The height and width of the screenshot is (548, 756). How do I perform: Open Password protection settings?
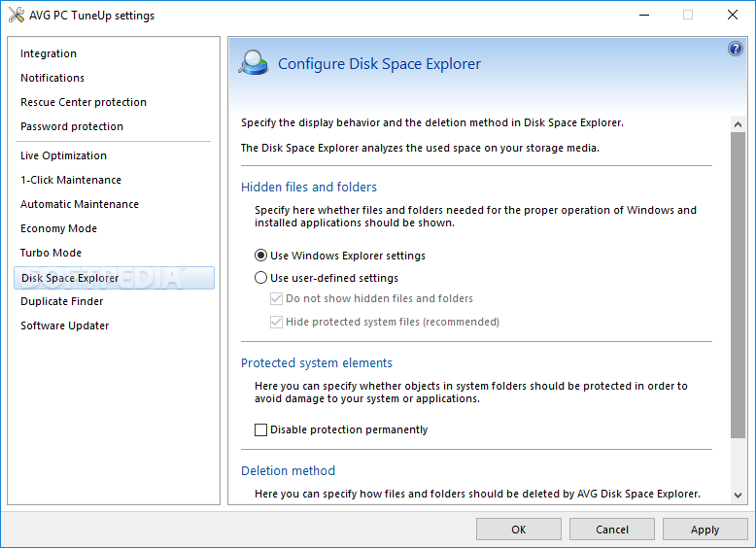click(72, 126)
